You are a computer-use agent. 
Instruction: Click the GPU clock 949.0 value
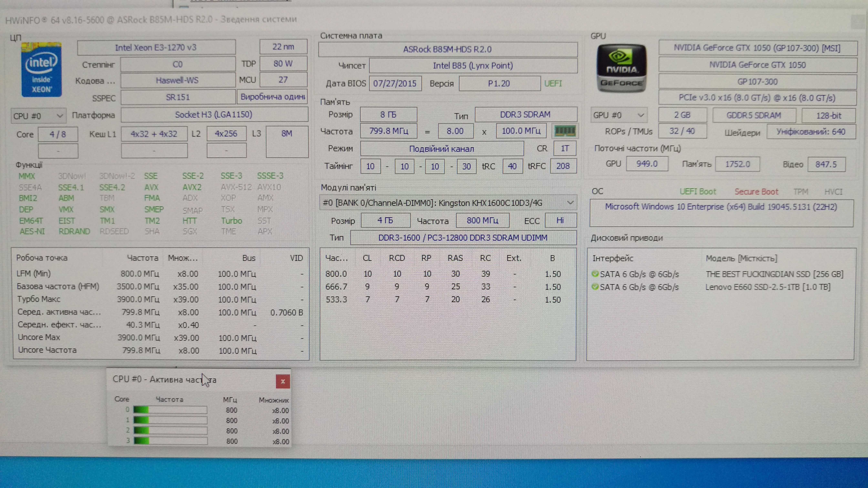tap(647, 164)
